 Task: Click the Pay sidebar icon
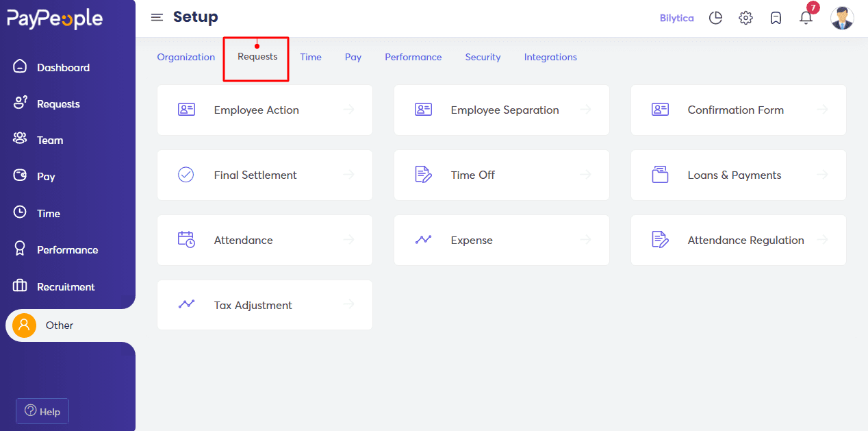[46, 176]
